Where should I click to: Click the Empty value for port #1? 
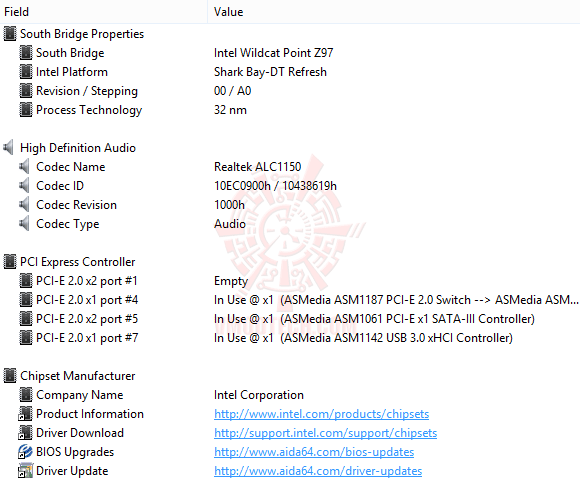pyautogui.click(x=231, y=281)
